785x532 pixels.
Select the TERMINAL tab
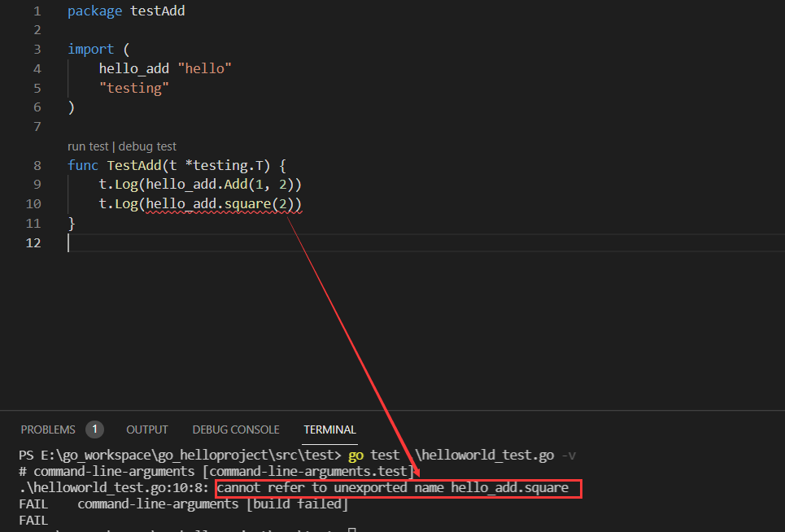329,430
